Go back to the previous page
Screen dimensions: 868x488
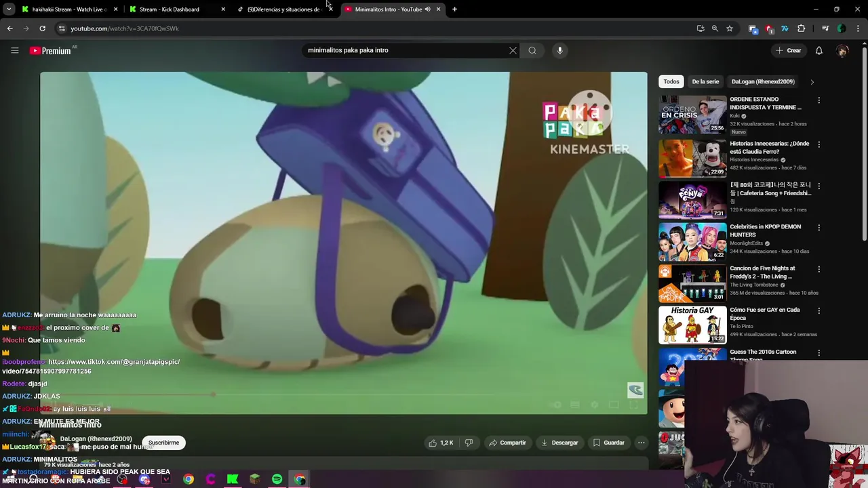point(9,28)
